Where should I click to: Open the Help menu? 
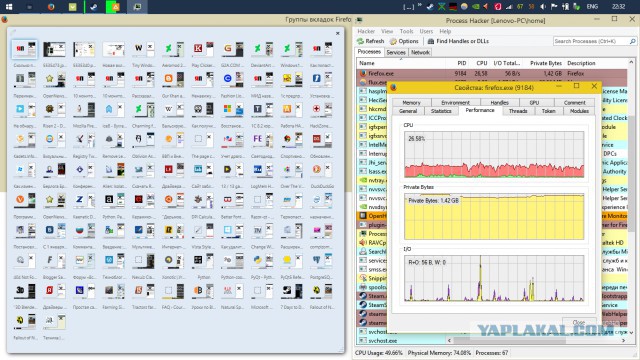(x=445, y=31)
